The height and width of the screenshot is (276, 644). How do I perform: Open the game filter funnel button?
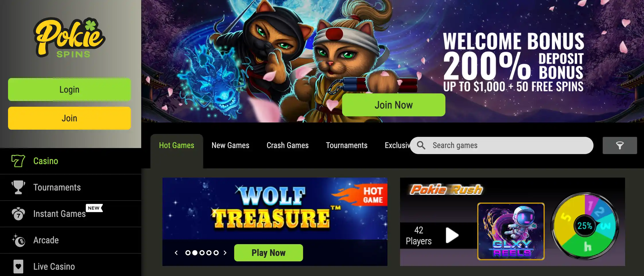620,145
